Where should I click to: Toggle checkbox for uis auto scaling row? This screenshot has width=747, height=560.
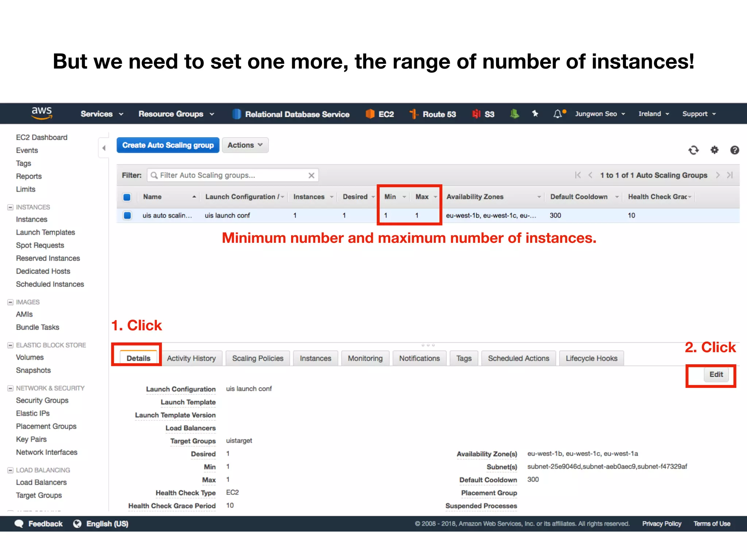(127, 215)
